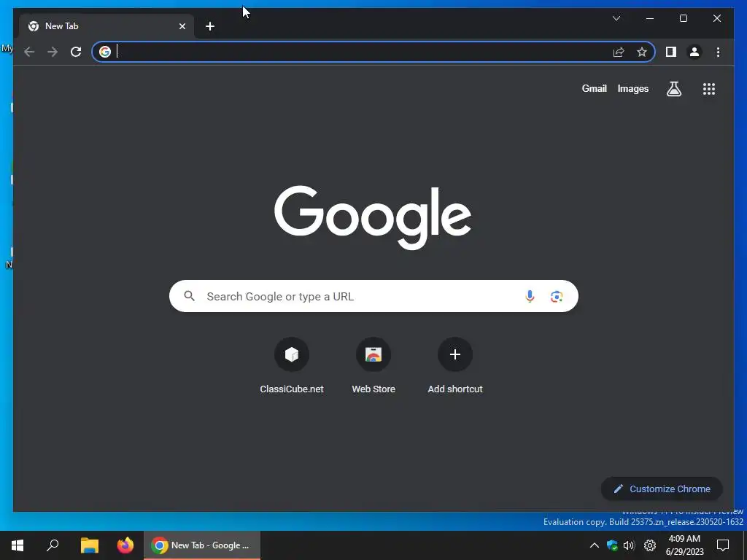Open the Windows Start menu
747x560 pixels.
tap(18, 545)
